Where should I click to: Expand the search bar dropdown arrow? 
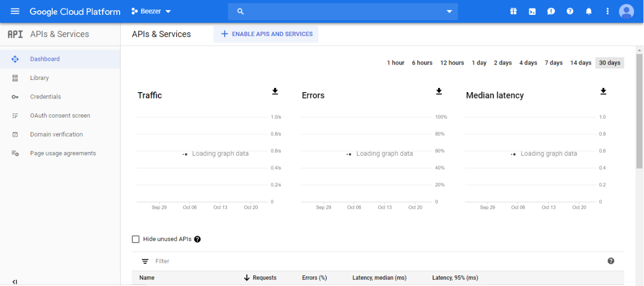(x=449, y=11)
